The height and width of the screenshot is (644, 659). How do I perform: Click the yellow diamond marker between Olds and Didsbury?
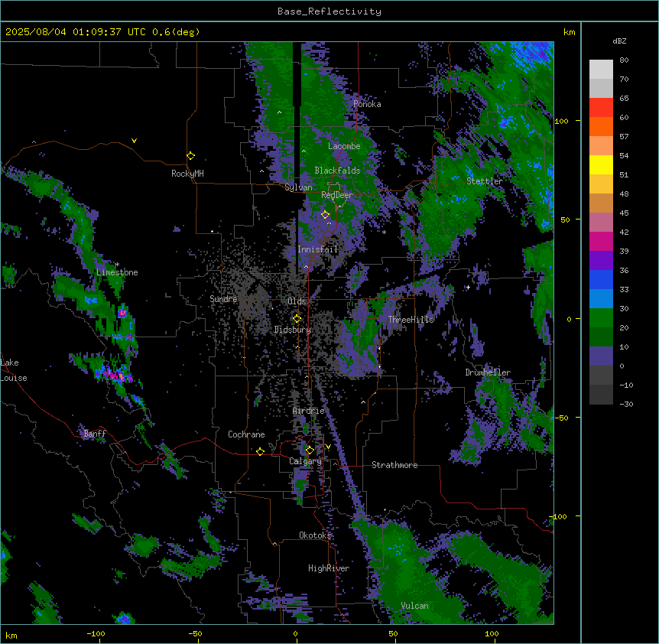(x=297, y=318)
